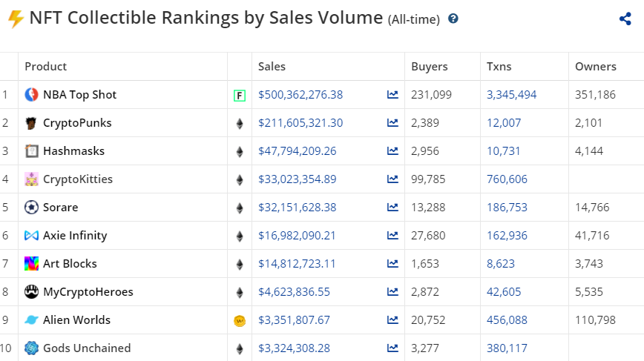The image size is (644, 361).
Task: Open Alien Worlds sales chart icon
Action: coord(392,320)
